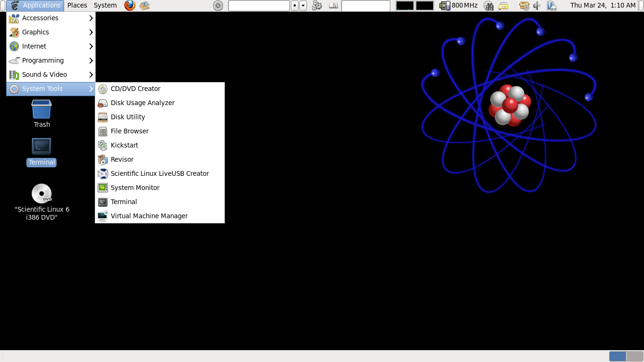Viewport: 644px width, 362px height.
Task: Open the Sound & Video category
Action: [x=51, y=74]
